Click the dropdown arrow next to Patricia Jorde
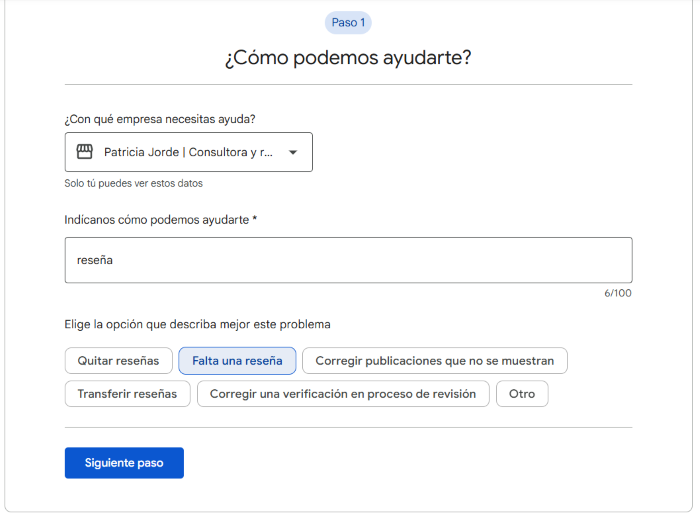Screen dimensions: 700x517 (x=293, y=152)
